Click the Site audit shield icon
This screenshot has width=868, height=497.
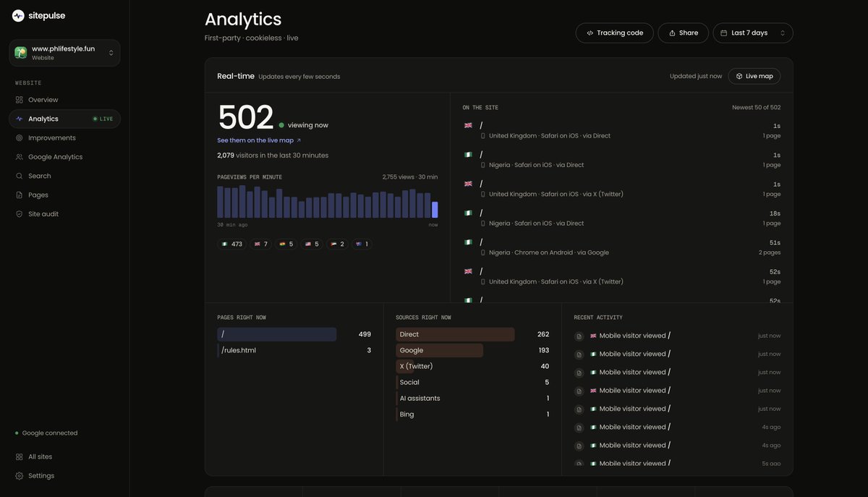(x=20, y=214)
